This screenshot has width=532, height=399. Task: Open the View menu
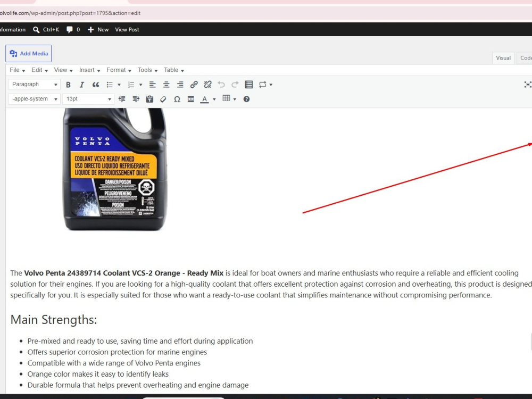[x=63, y=70]
